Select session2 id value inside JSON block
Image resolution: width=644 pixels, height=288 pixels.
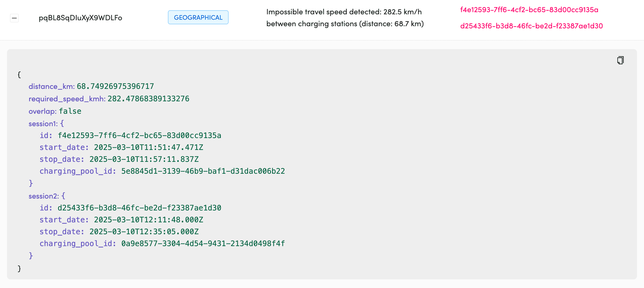[x=139, y=208]
